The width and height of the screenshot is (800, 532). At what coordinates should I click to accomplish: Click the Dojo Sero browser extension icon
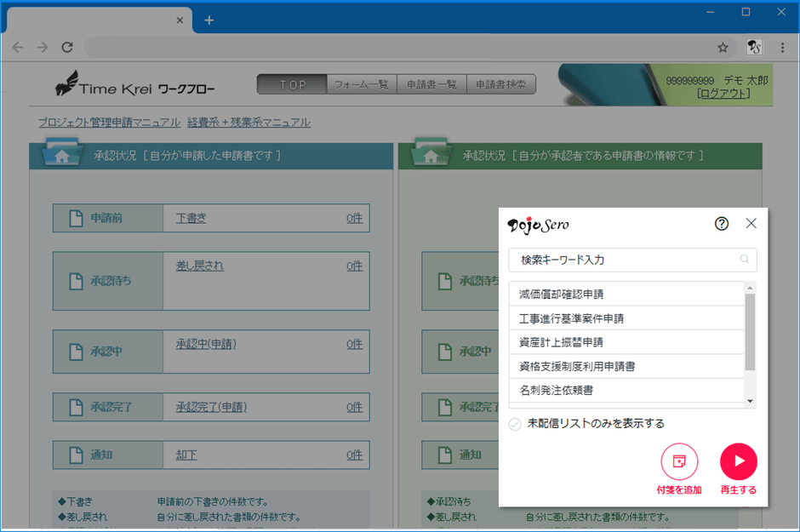(x=754, y=48)
